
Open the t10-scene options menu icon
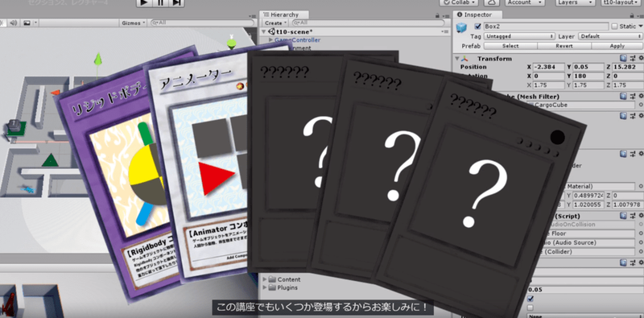[x=445, y=32]
